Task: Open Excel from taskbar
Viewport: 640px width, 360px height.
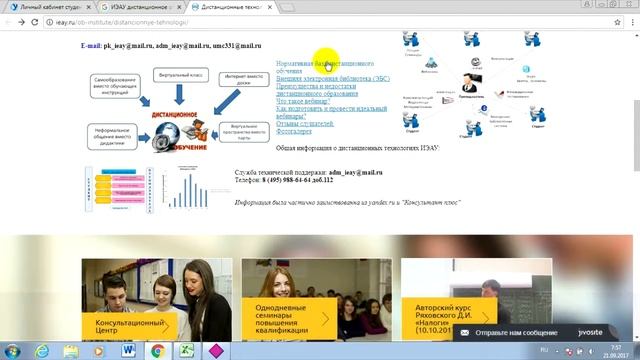Action: click(187, 351)
